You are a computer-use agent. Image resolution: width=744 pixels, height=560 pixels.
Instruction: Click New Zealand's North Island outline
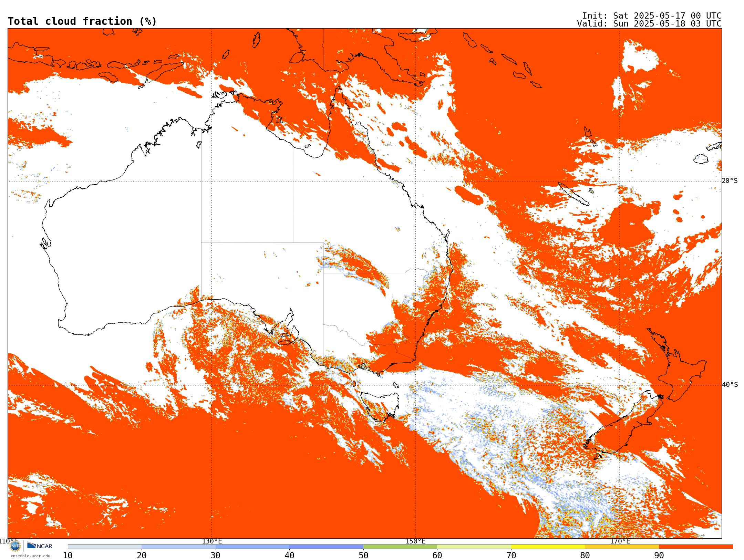coord(677,365)
